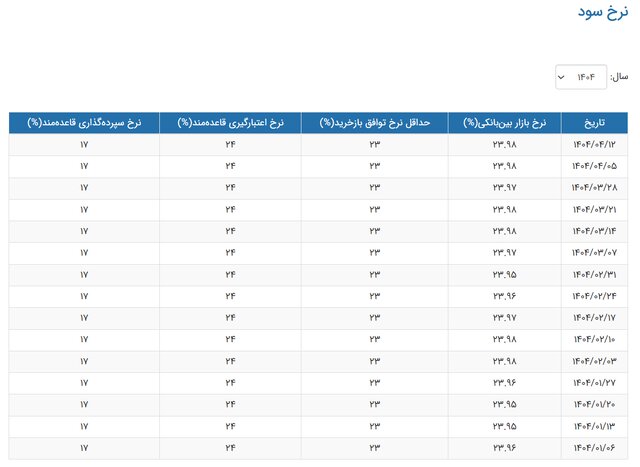Open the year (سال) dropdown
Screen dimensions: 640x467
[x=581, y=77]
